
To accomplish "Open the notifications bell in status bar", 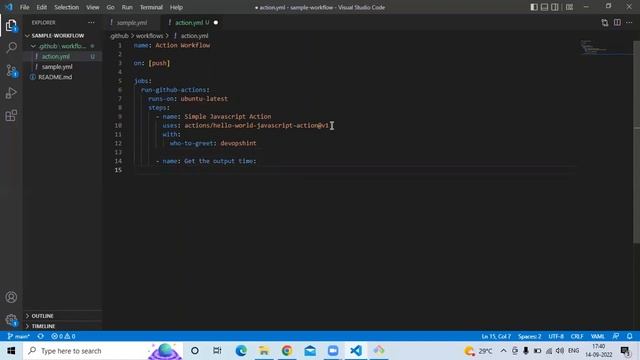I will 629,336.
